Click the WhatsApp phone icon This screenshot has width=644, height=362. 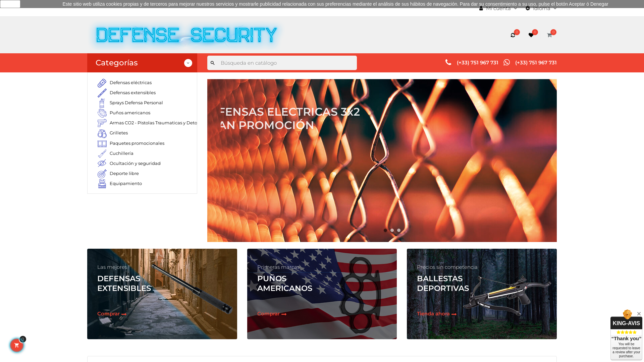click(x=506, y=62)
